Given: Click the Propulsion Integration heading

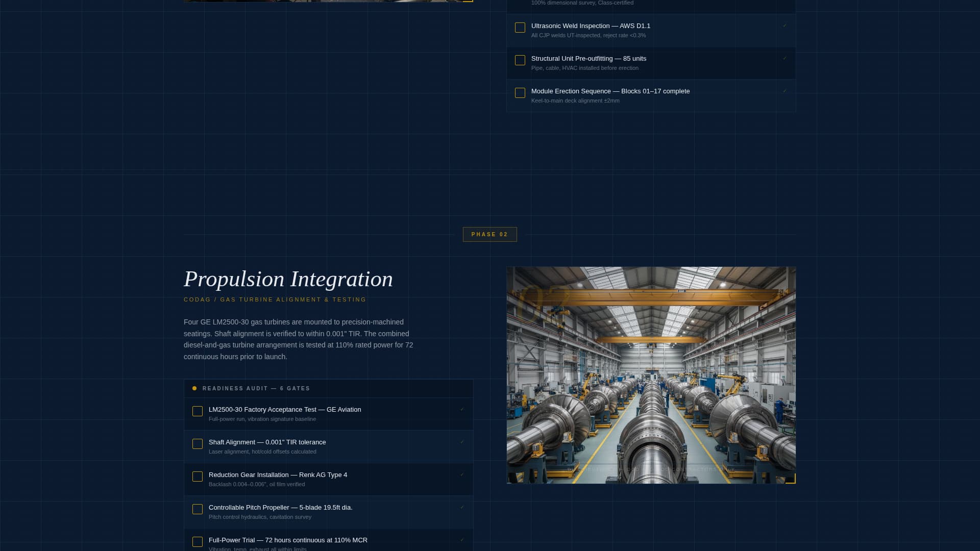Looking at the screenshot, I should [x=288, y=279].
